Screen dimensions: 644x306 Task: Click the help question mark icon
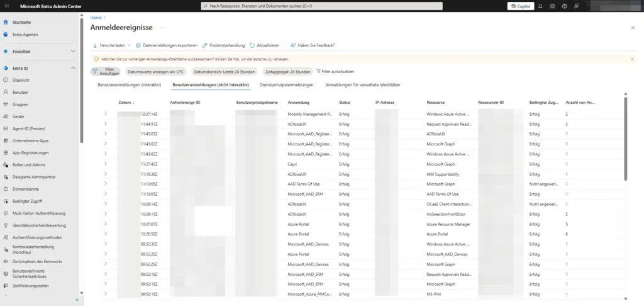coord(564,6)
